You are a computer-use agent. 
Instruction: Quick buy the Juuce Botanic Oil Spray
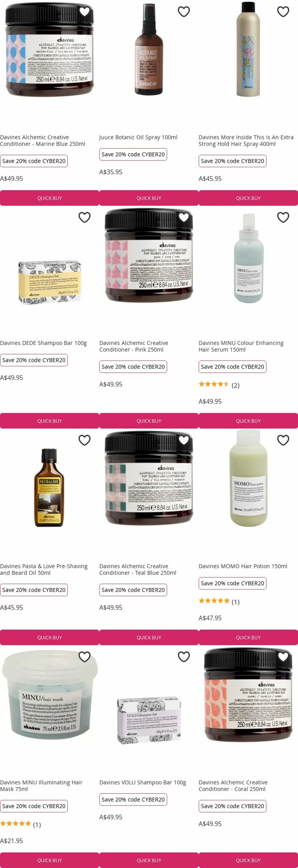pyautogui.click(x=149, y=198)
